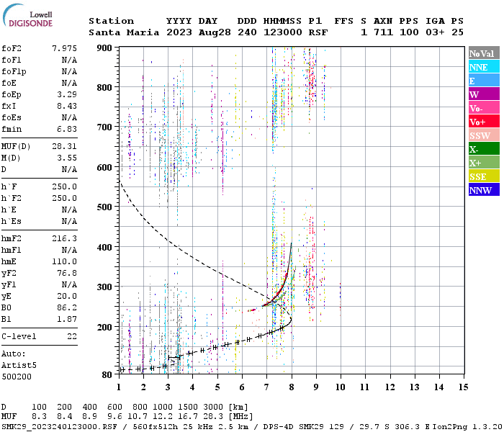Select the Vo- pink legend swatch
This screenshot has width=504, height=432.
click(x=484, y=108)
